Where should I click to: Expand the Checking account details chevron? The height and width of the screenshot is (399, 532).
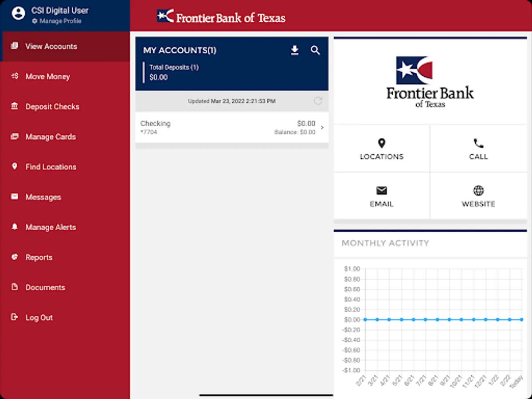click(321, 127)
